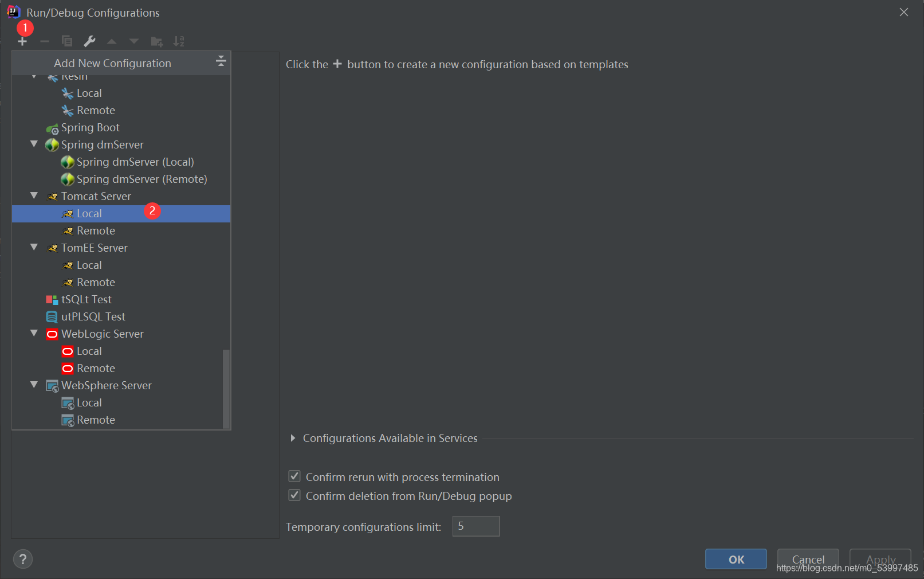Click the Move Up arrow icon
Screen dimensions: 924x579
[112, 41]
